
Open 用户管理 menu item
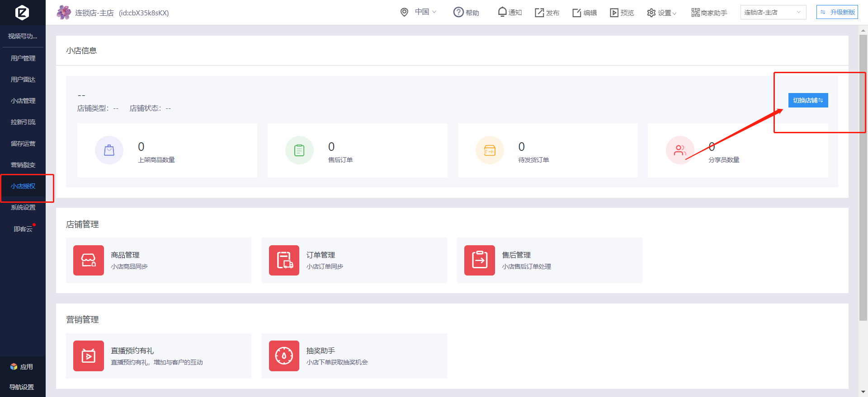(x=23, y=58)
